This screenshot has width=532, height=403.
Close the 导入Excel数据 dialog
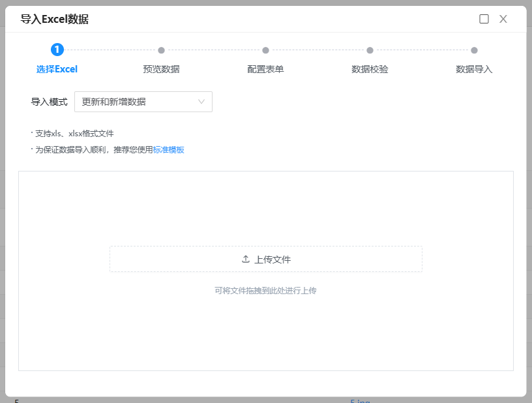click(x=503, y=19)
